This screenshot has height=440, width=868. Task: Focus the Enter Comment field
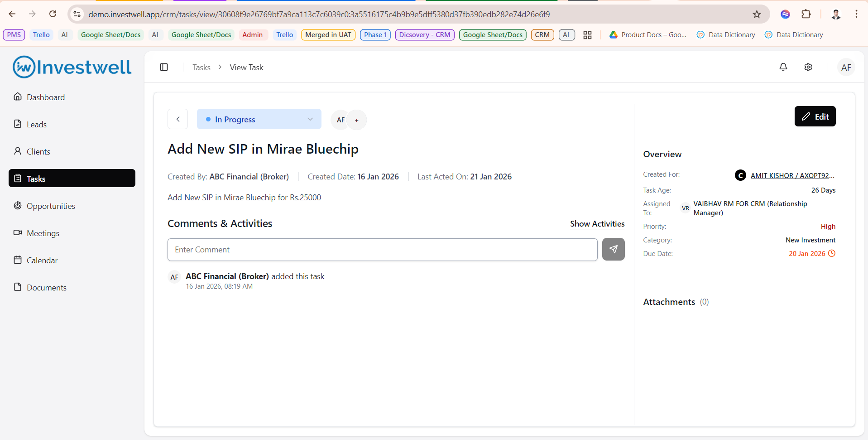pyautogui.click(x=383, y=250)
